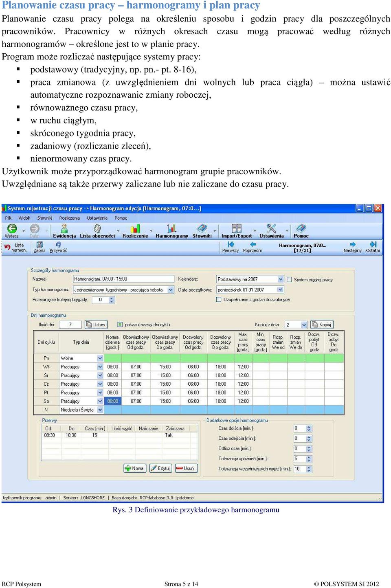Adjust Czas odejścia stepper arrows
391x588 pixels.
point(309,439)
